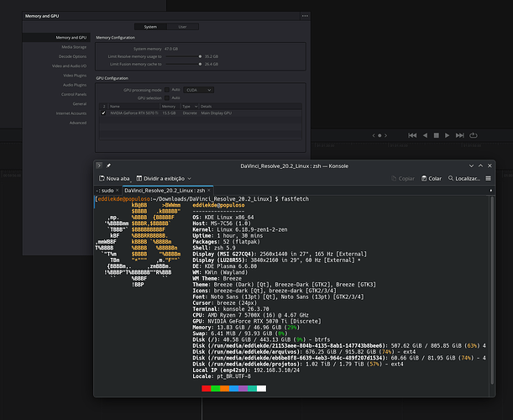Open Internet Accounts preferences

[71, 113]
